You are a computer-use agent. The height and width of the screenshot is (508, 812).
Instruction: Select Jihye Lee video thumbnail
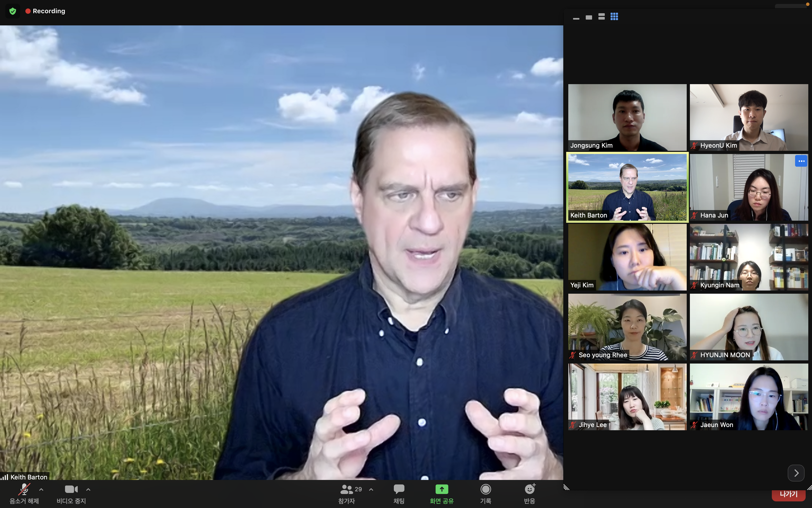pos(627,397)
